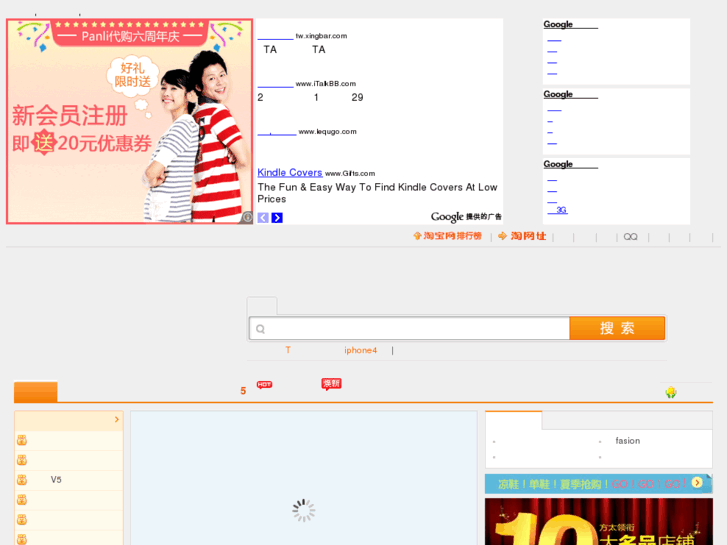This screenshot has height=545, width=727.
Task: Open the 3G link in Google box
Action: [x=557, y=210]
